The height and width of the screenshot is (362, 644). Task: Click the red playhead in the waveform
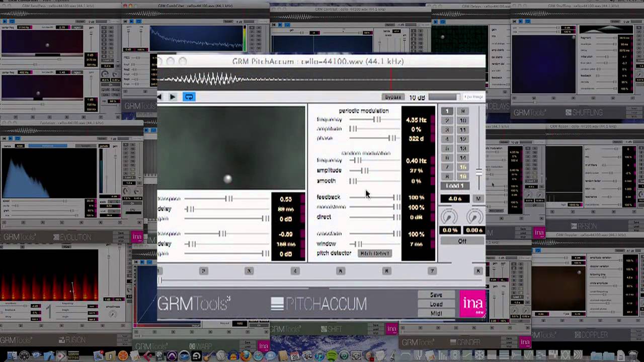point(391,80)
